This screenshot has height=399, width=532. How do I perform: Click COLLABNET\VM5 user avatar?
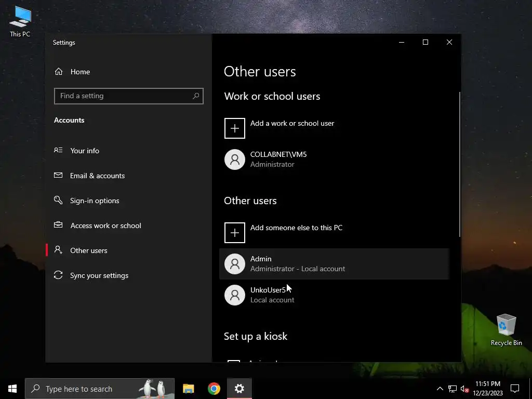tap(235, 159)
